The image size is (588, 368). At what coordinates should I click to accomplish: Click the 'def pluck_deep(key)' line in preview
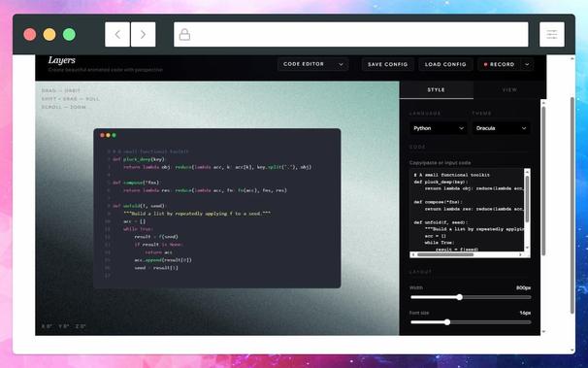139,159
